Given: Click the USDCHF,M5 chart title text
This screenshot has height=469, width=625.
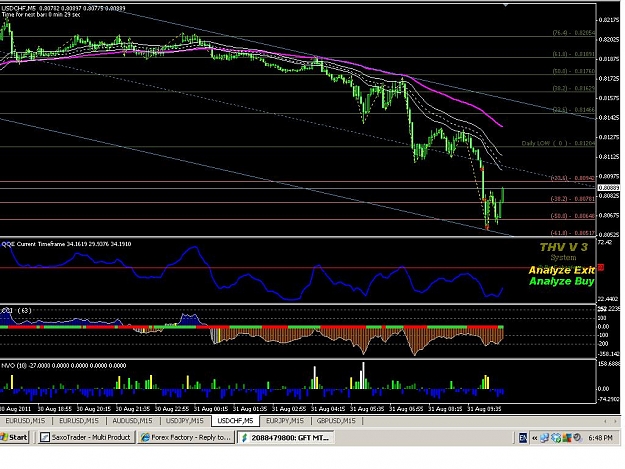Looking at the screenshot, I should [x=63, y=8].
